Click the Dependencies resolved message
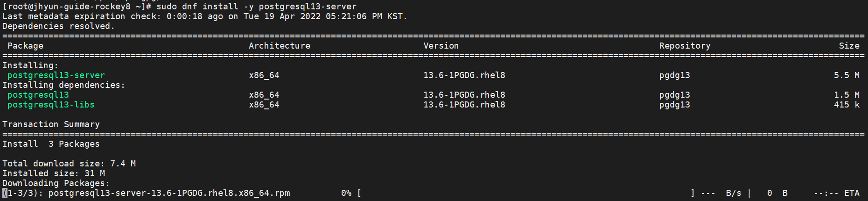Viewport: 868px width, 201px height. (58, 26)
